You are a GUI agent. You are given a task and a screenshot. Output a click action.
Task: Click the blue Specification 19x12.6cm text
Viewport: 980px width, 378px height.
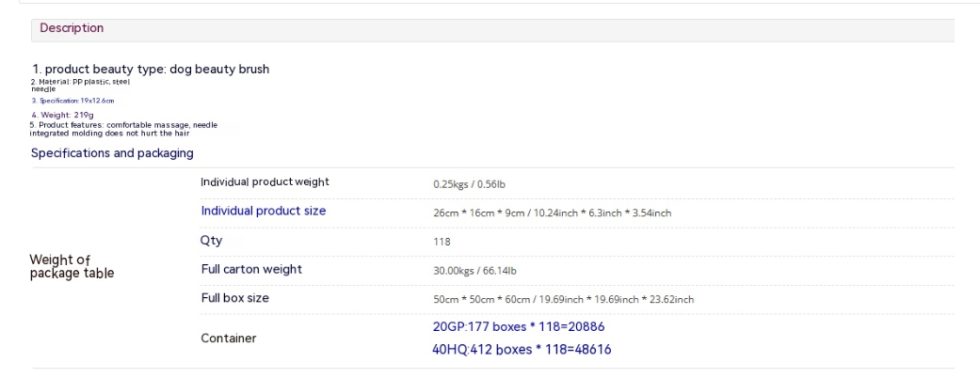[73, 100]
